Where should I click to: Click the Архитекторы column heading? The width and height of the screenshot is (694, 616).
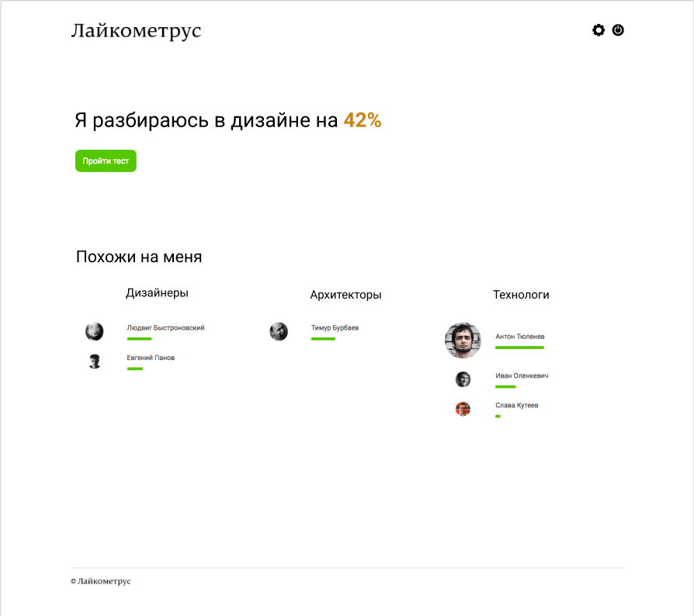345,295
